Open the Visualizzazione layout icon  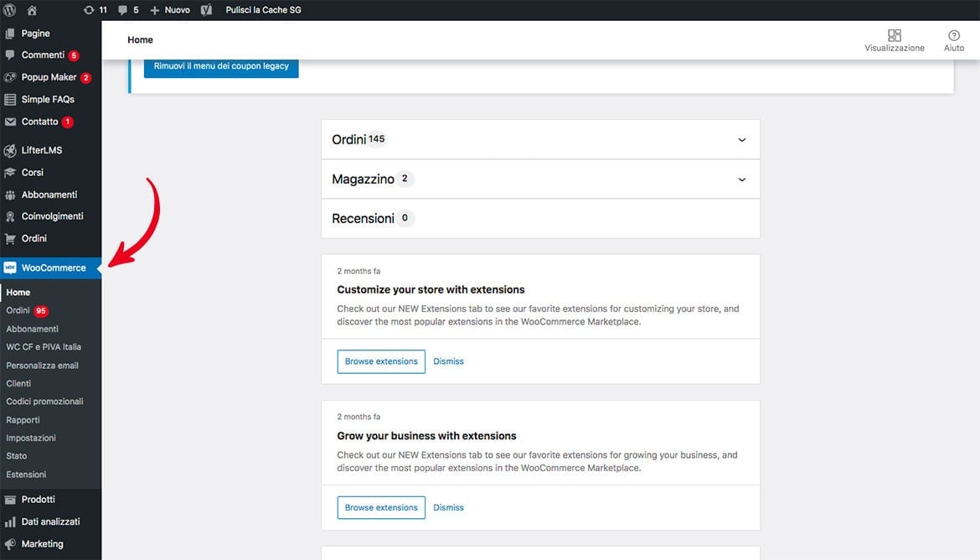[895, 35]
